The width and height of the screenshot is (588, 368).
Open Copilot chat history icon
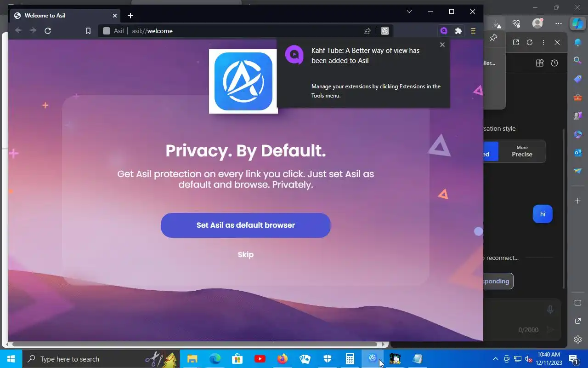(554, 63)
